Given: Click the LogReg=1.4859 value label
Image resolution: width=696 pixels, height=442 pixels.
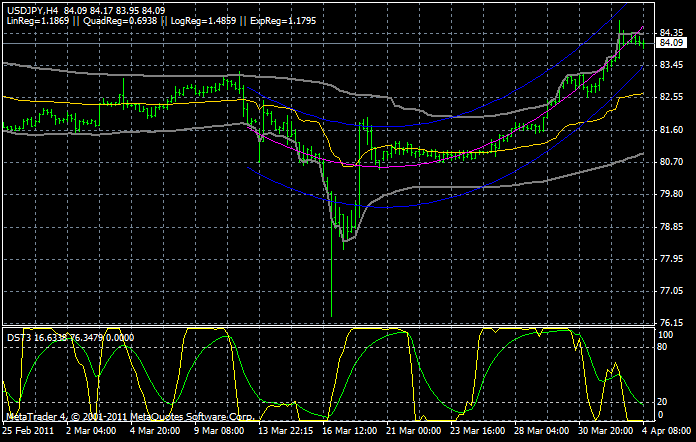Looking at the screenshot, I should 203,21.
